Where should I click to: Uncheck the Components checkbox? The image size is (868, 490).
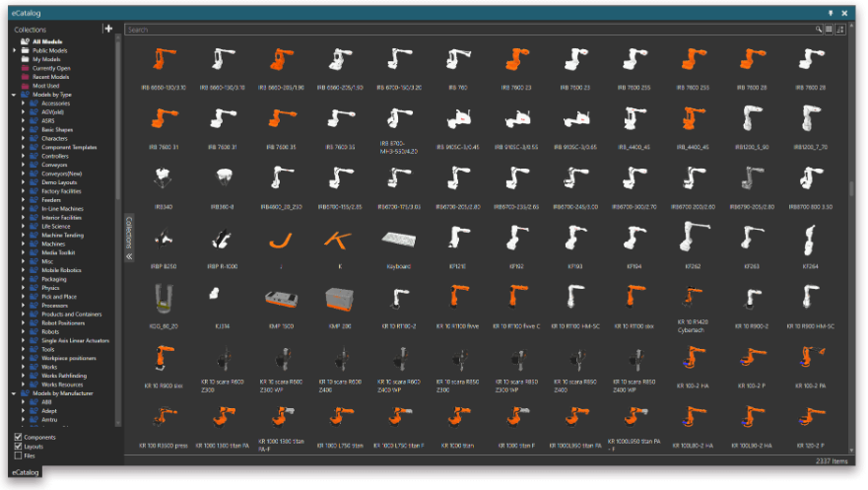(19, 437)
